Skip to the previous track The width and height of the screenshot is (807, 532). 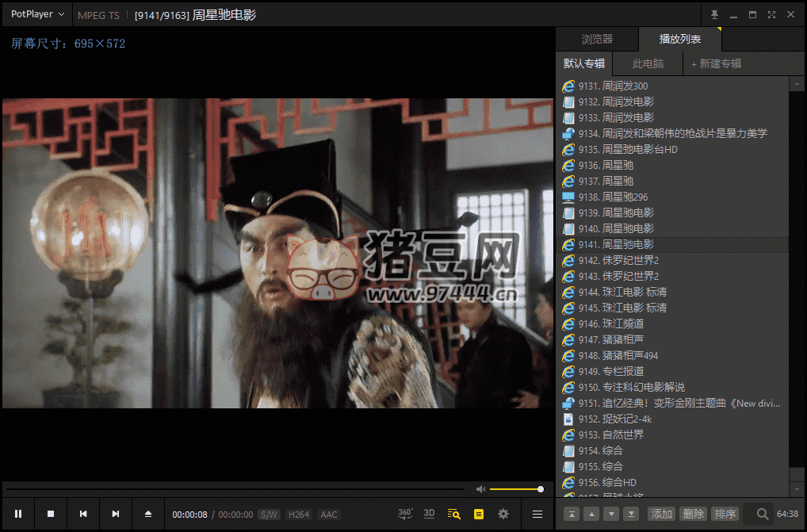[83, 514]
